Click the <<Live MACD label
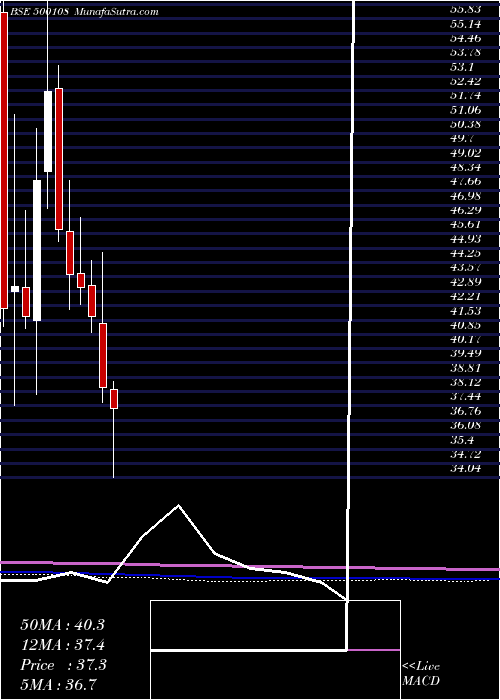 click(x=421, y=674)
